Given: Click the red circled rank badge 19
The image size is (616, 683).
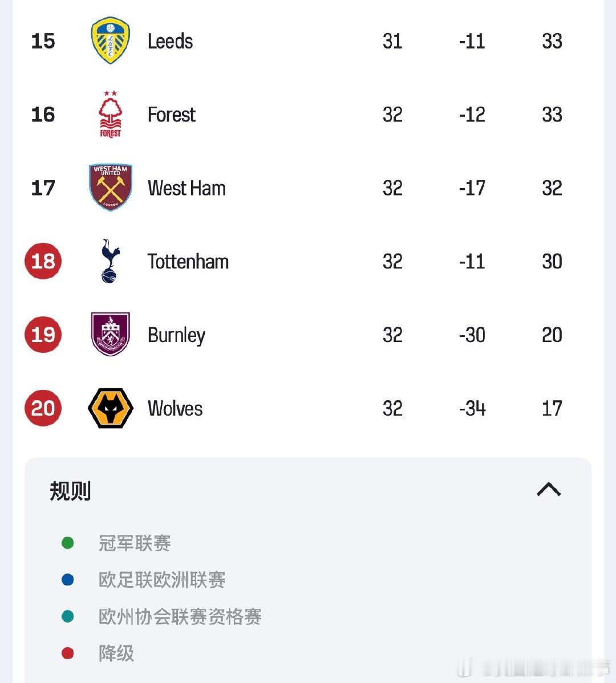Looking at the screenshot, I should coord(43,335).
